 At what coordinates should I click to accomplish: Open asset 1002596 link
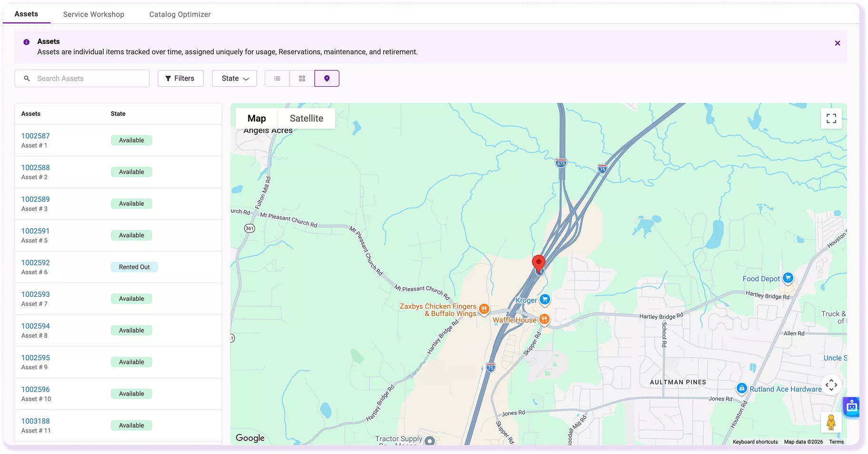36,390
